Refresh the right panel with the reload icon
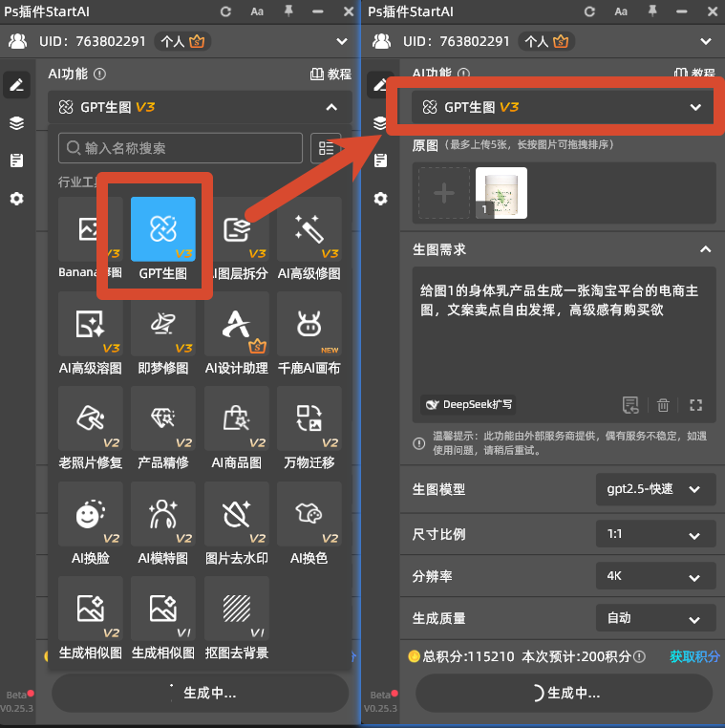Screen dimensions: 725x728 pyautogui.click(x=589, y=11)
